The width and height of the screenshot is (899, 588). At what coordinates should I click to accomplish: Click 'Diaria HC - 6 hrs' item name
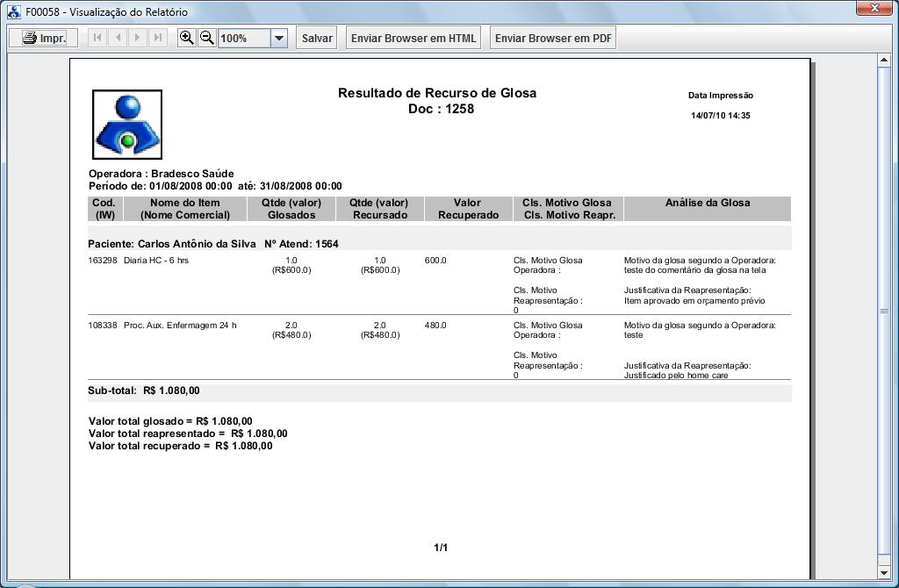click(x=156, y=260)
